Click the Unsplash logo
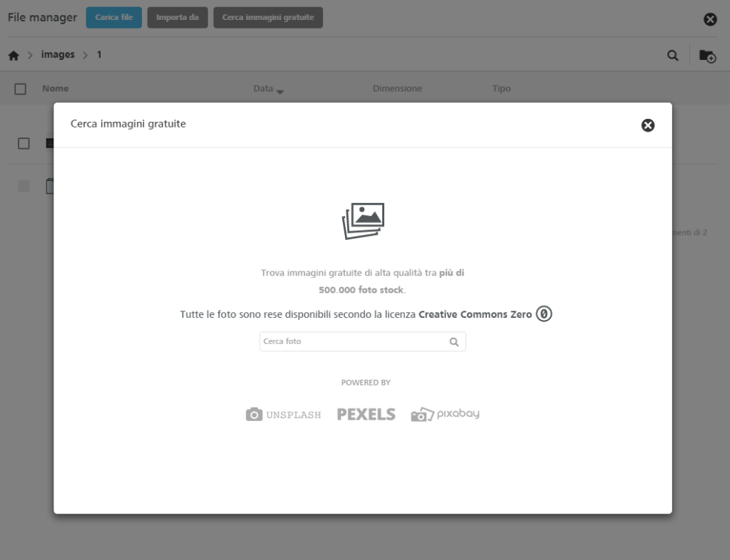This screenshot has width=730, height=560. coord(283,415)
